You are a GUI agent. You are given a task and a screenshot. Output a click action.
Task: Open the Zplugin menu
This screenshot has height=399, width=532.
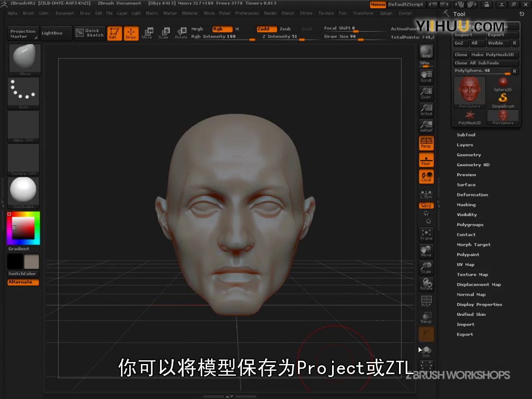click(385, 13)
